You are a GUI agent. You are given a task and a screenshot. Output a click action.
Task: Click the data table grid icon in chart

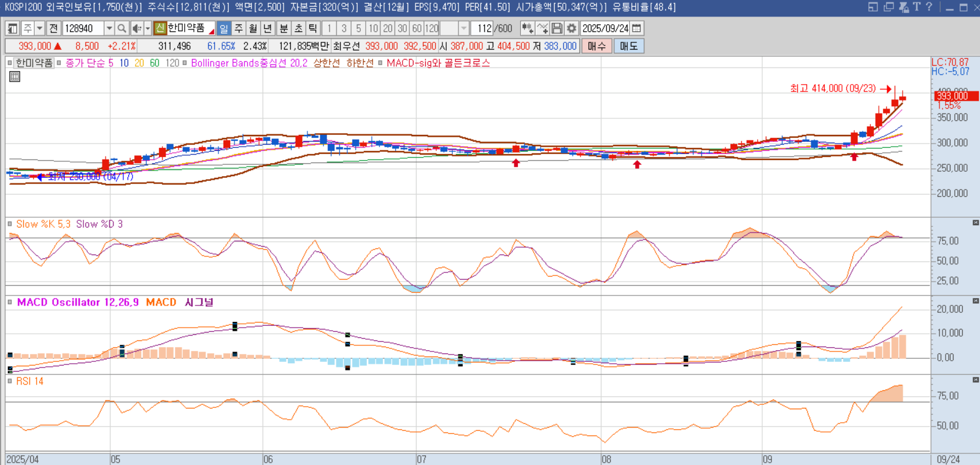[x=15, y=77]
